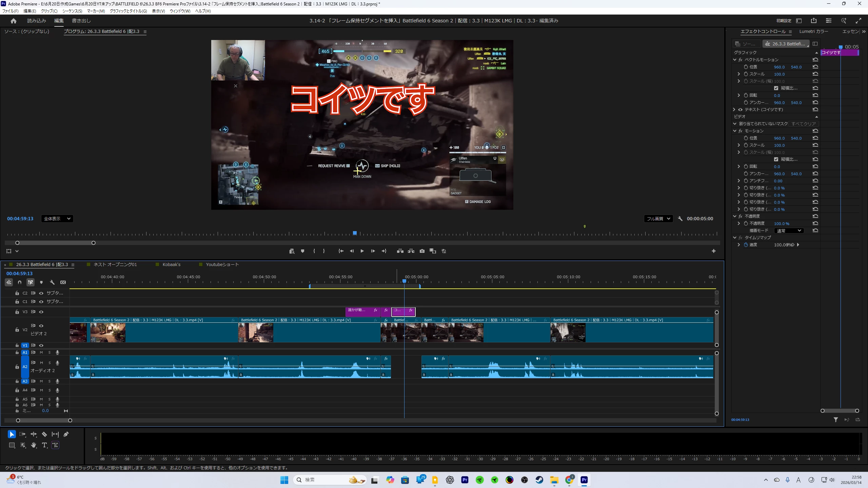Select the Type tool
The width and height of the screenshot is (868, 488).
click(x=44, y=445)
